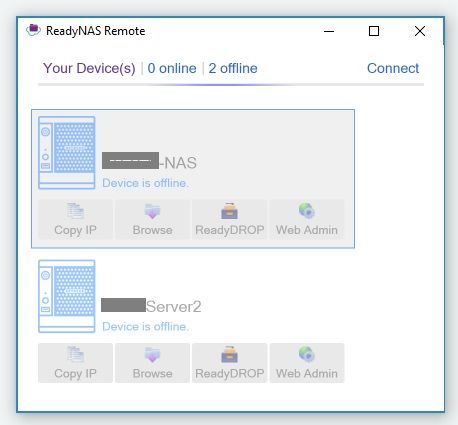Image resolution: width=458 pixels, height=425 pixels.
Task: Open ReadyDROP for the -NAS device
Action: point(229,219)
